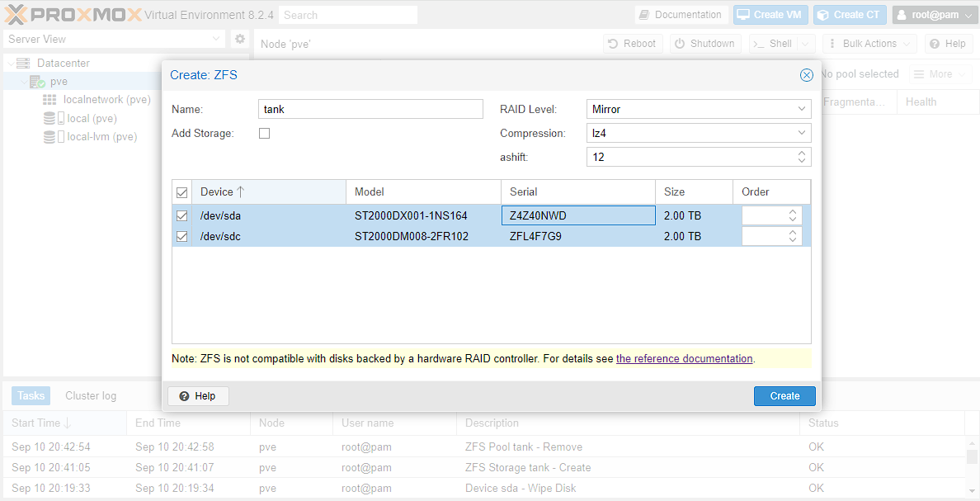Click the Proxmox logo icon
Viewport: 980px width, 501px height.
(17, 14)
